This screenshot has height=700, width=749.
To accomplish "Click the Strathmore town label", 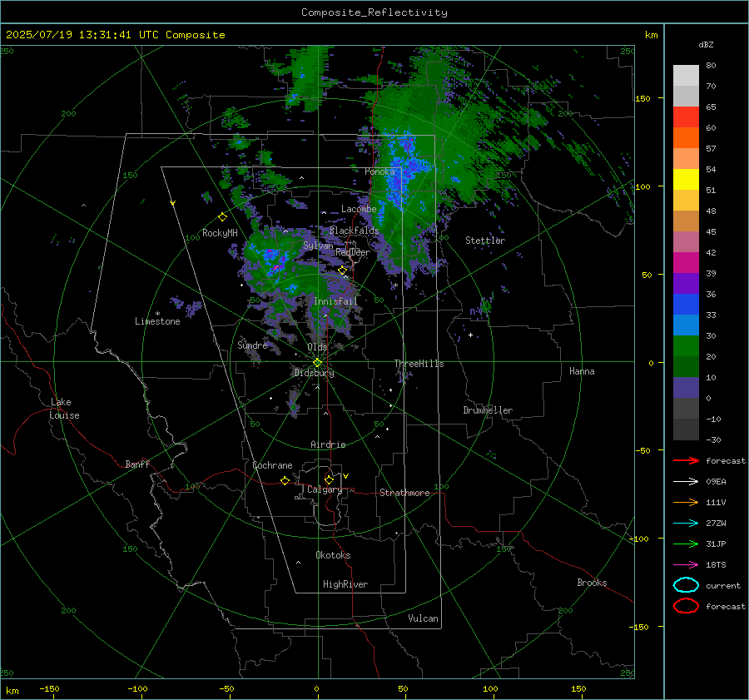I will click(404, 493).
